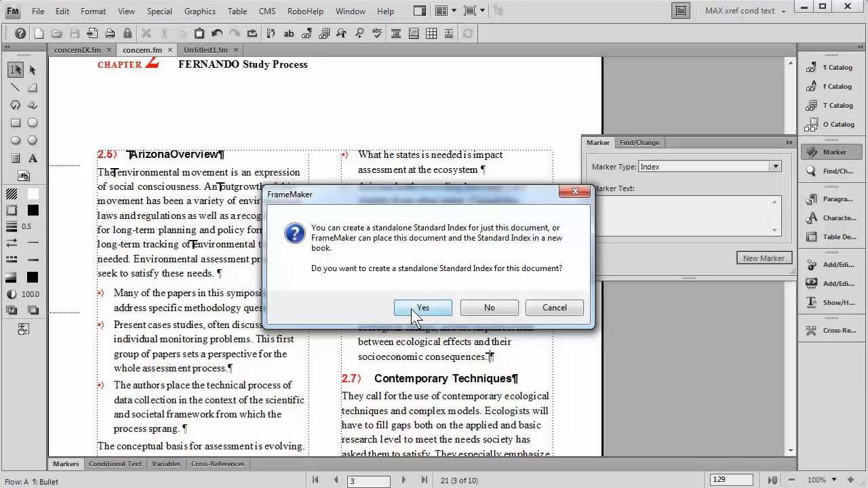Open the Show/Hide conditional text panel
Viewport: 868px width, 488px height.
(x=831, y=302)
